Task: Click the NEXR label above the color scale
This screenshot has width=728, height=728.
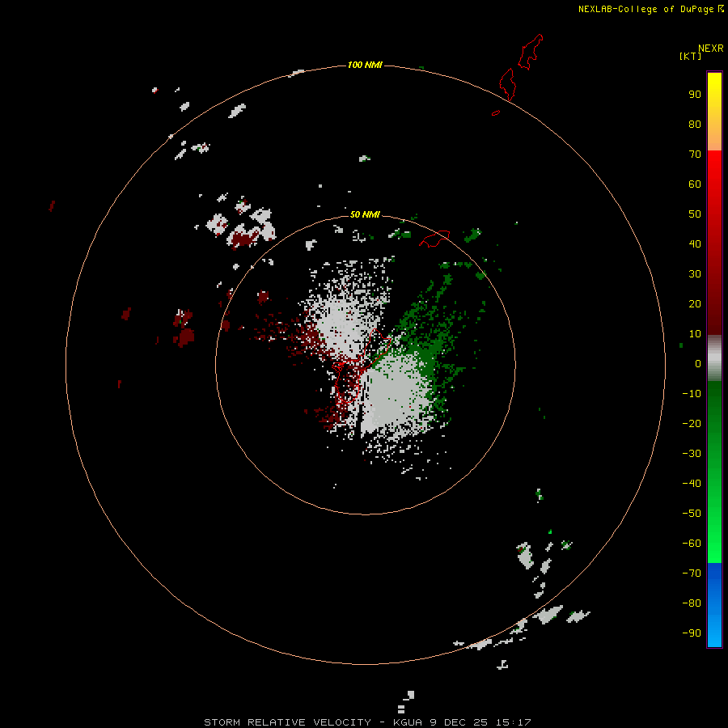Action: point(710,49)
